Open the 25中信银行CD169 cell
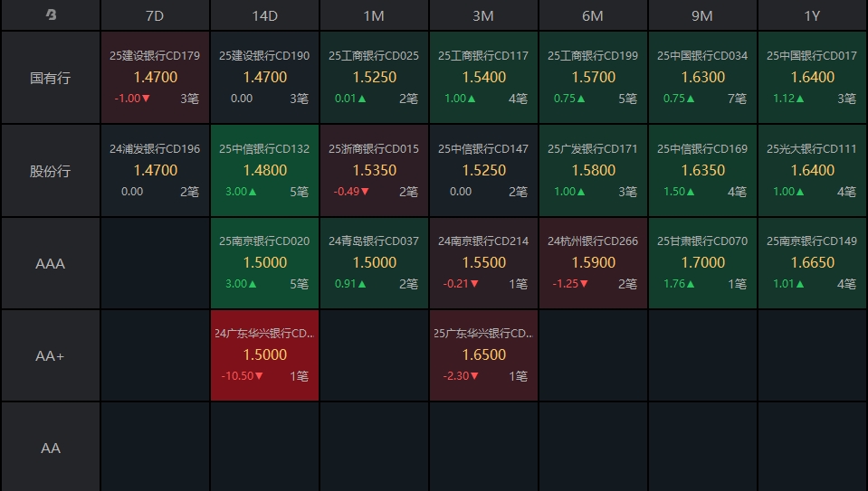Screen dimensions: 868x491 [x=702, y=170]
